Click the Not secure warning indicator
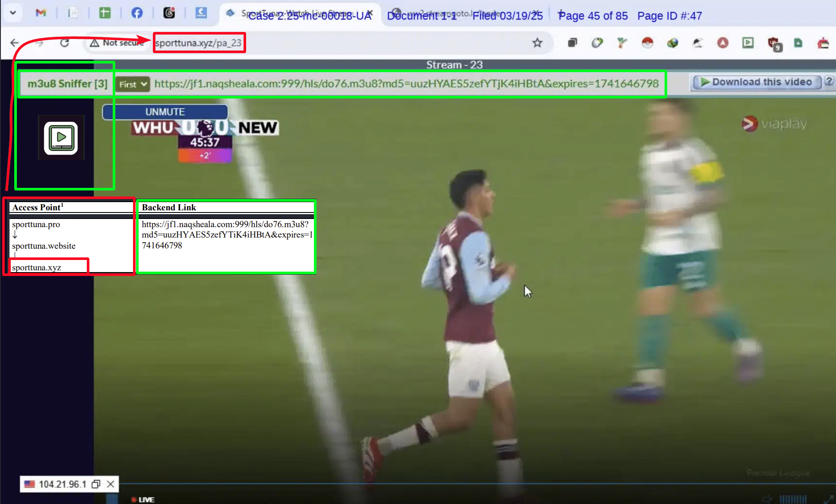 coord(117,43)
